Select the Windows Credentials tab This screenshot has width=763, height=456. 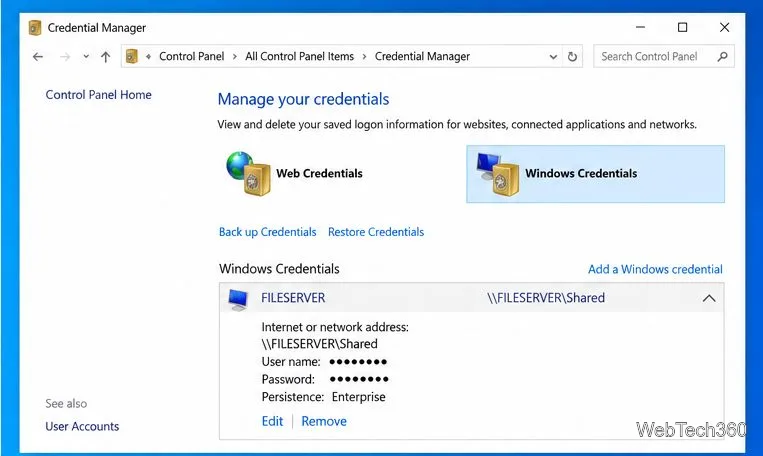click(x=596, y=174)
